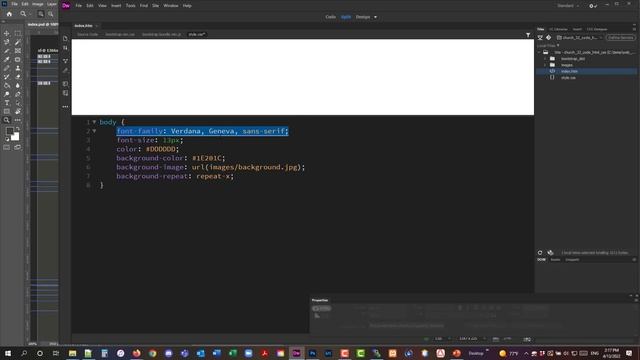Viewport: 640px width, 360px height.
Task: Select the style.css related file tab
Action: (x=197, y=34)
